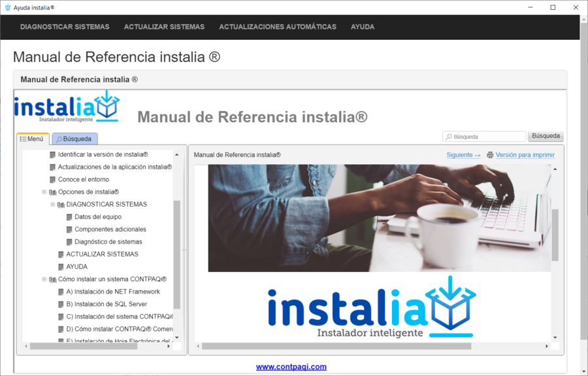Click the page icon beside Diagnóstico de sistemas
588x376 pixels.
(69, 242)
